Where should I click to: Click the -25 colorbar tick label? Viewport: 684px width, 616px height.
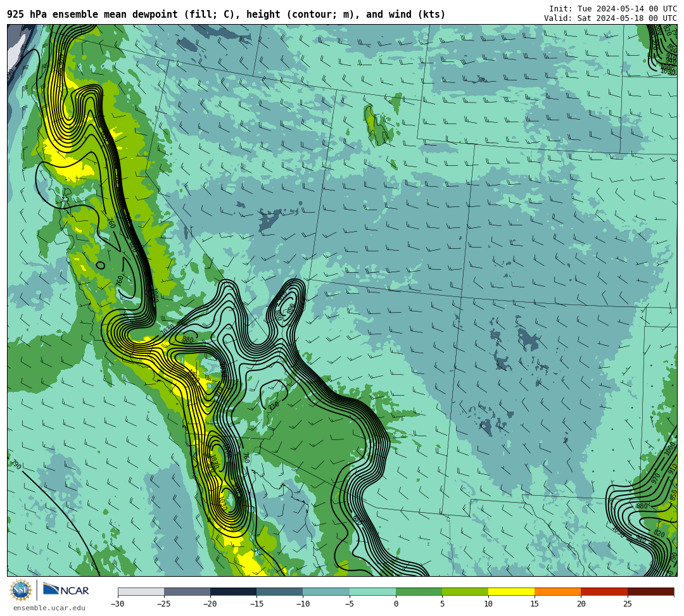[164, 604]
